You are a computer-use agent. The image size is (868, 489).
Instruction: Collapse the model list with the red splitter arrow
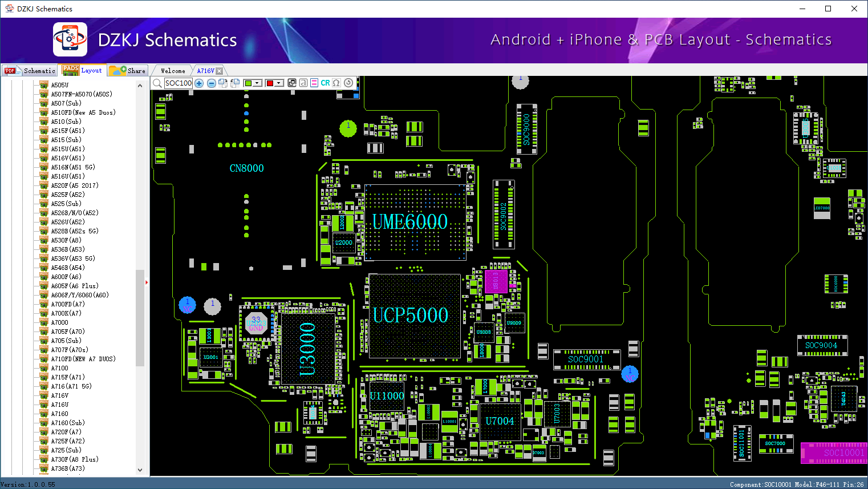[x=147, y=282]
